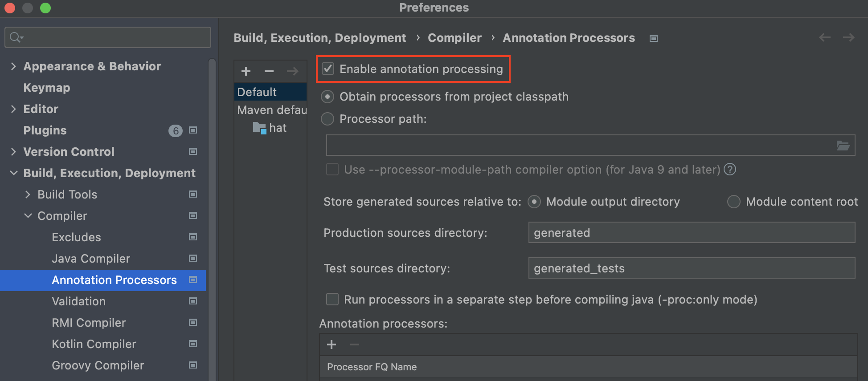Click the help question mark icon

point(730,170)
